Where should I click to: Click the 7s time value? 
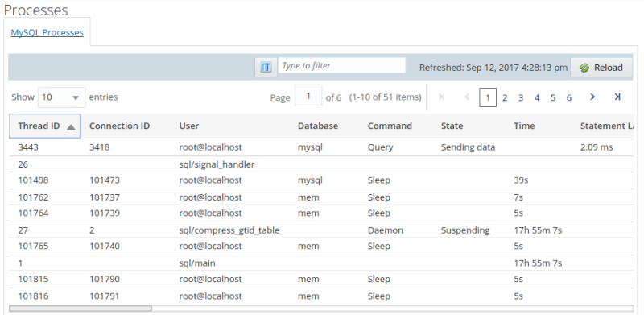(x=518, y=197)
